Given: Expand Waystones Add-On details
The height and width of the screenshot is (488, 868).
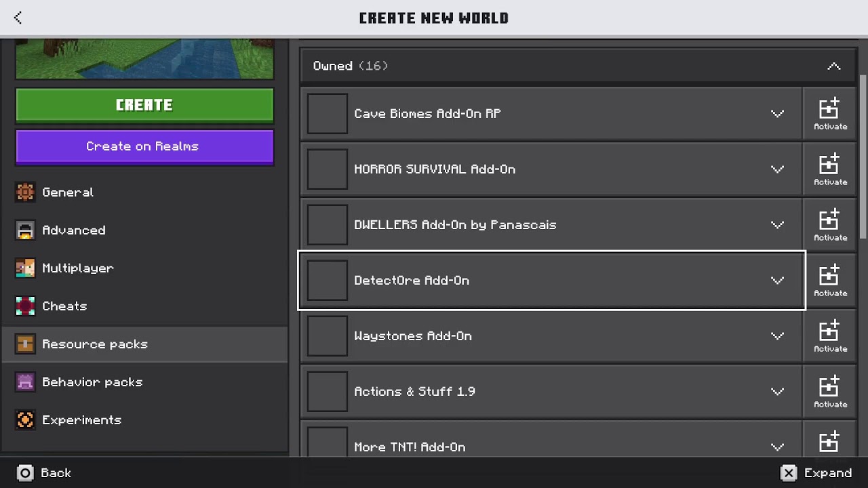Looking at the screenshot, I should 777,336.
